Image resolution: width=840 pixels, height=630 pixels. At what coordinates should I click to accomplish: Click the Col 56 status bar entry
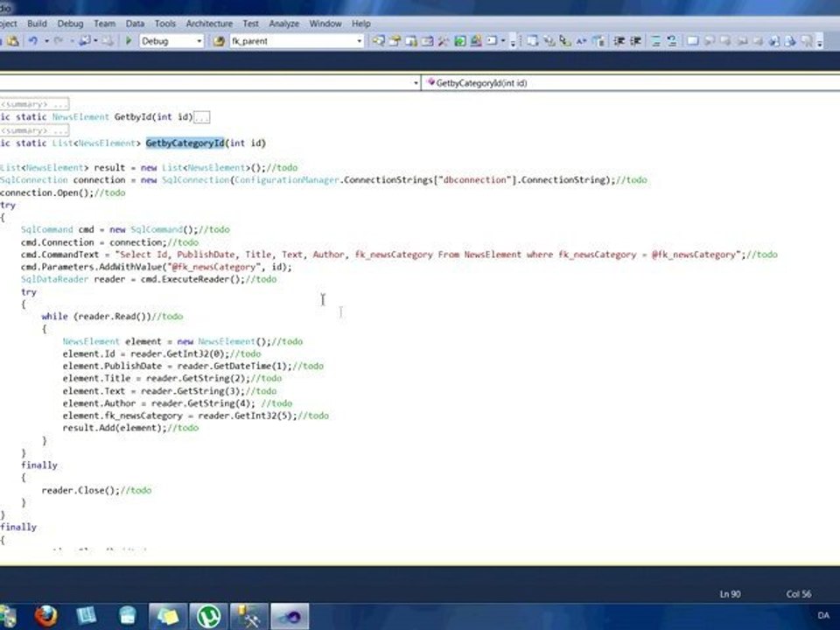coord(798,594)
